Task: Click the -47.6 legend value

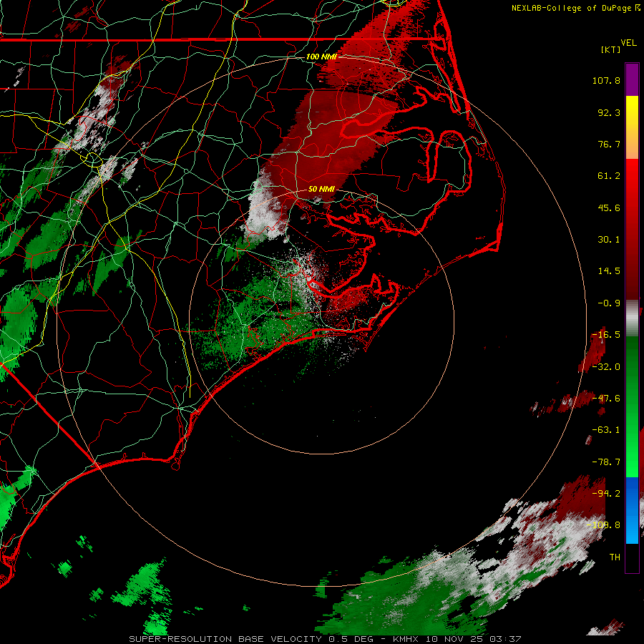Action: (x=606, y=399)
